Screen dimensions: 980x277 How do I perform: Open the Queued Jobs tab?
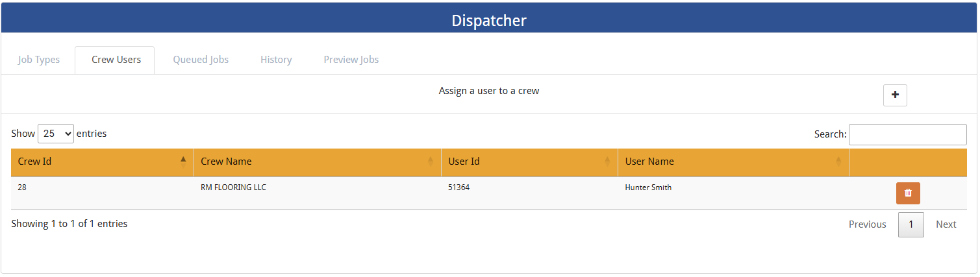(x=201, y=60)
